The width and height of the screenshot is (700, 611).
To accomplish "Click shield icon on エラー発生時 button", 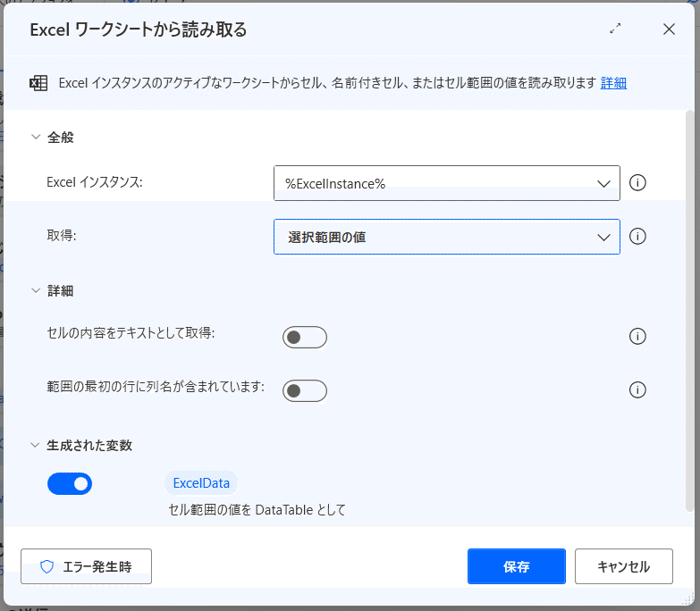I will coord(46,567).
